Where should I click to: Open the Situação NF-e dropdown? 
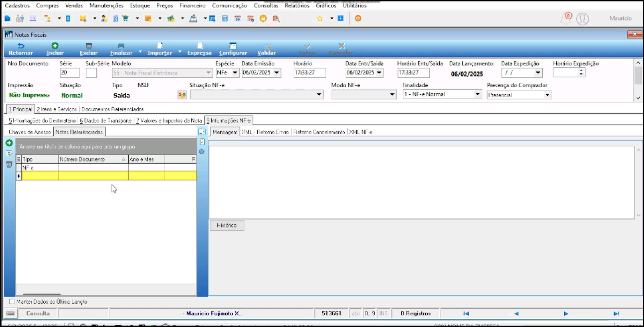[x=319, y=94]
